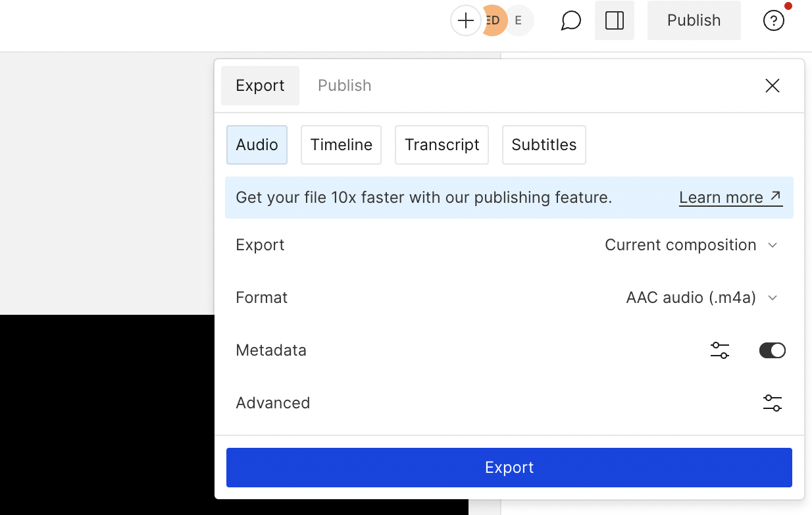Screen dimensions: 812x515
Task: Select the Subtitles export option
Action: (544, 145)
